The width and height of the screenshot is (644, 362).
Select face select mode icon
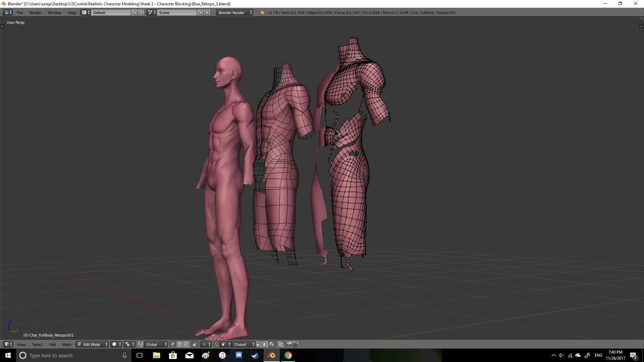(x=186, y=344)
